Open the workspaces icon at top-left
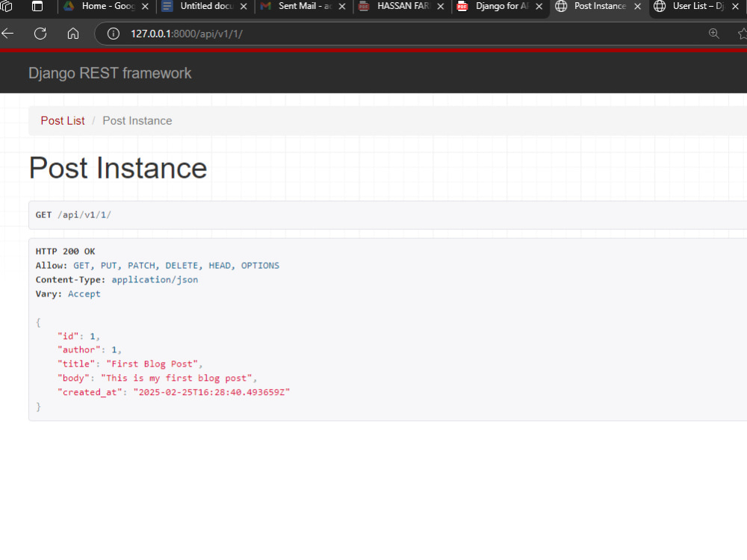The width and height of the screenshot is (747, 560). point(6,6)
